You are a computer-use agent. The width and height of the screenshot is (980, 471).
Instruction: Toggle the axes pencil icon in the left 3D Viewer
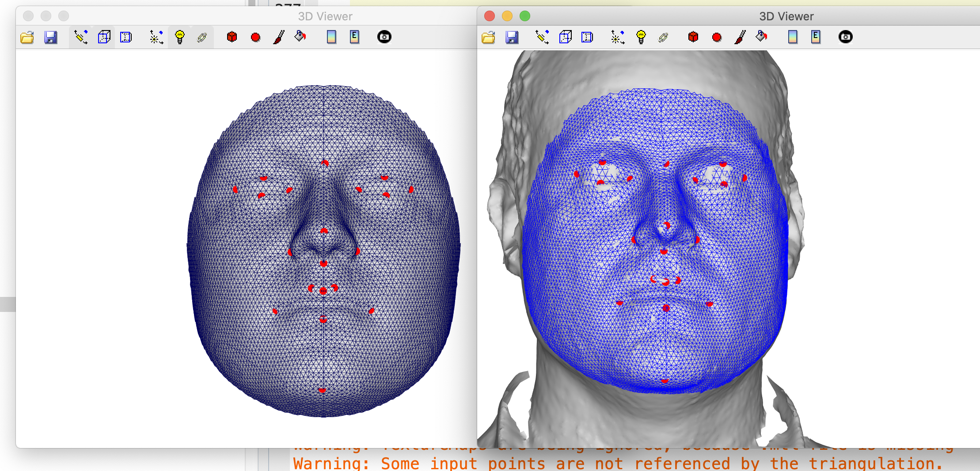(x=81, y=37)
